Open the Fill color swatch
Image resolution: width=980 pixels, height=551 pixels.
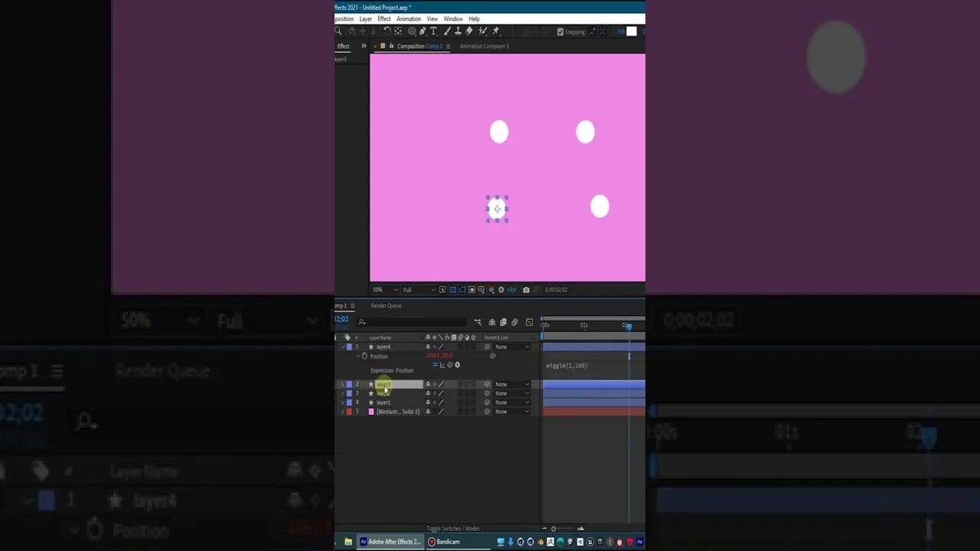point(632,31)
